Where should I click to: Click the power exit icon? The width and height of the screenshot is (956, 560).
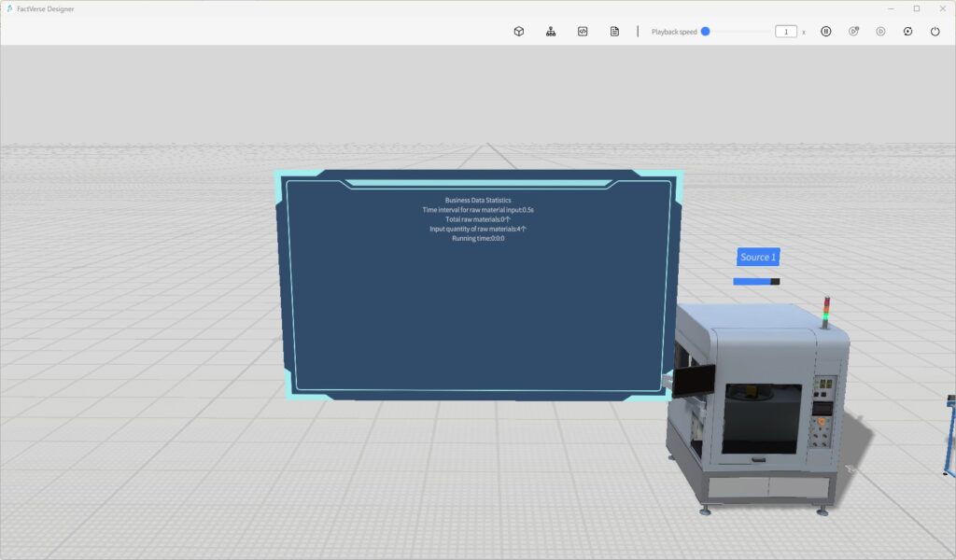[x=935, y=32]
